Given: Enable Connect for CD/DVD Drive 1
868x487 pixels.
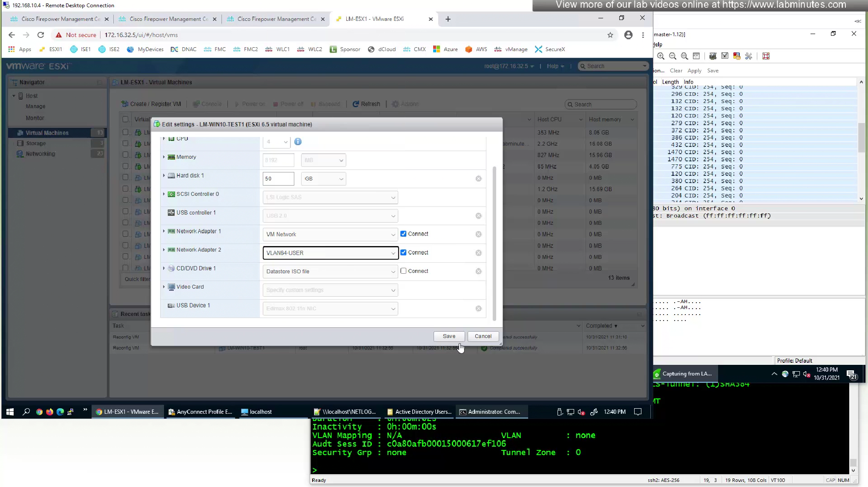Looking at the screenshot, I should (403, 271).
